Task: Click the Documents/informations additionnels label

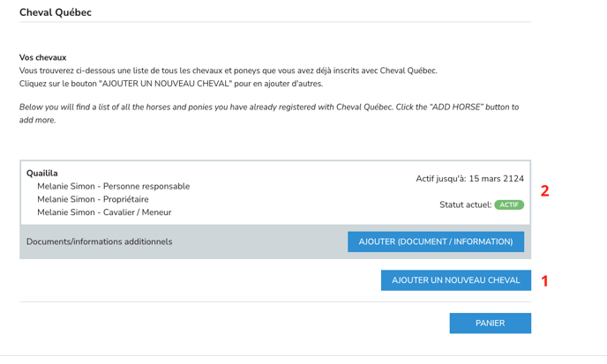Action: click(99, 241)
